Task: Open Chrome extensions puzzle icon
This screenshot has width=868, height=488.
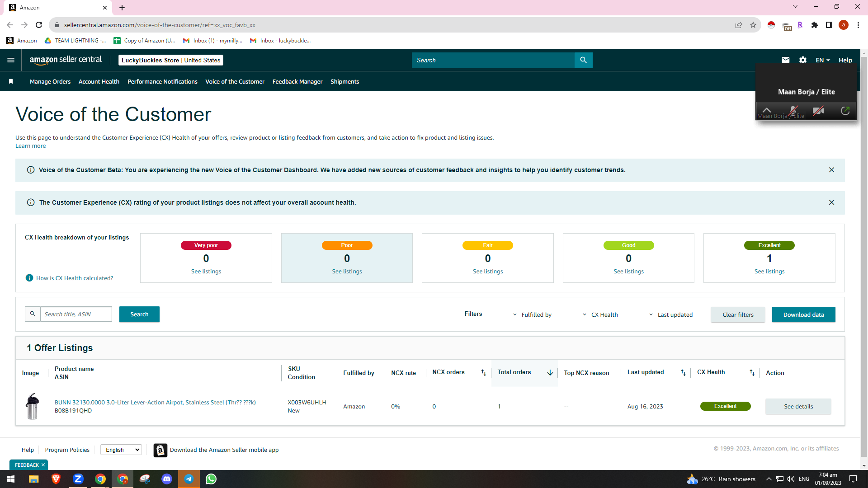Action: click(815, 25)
